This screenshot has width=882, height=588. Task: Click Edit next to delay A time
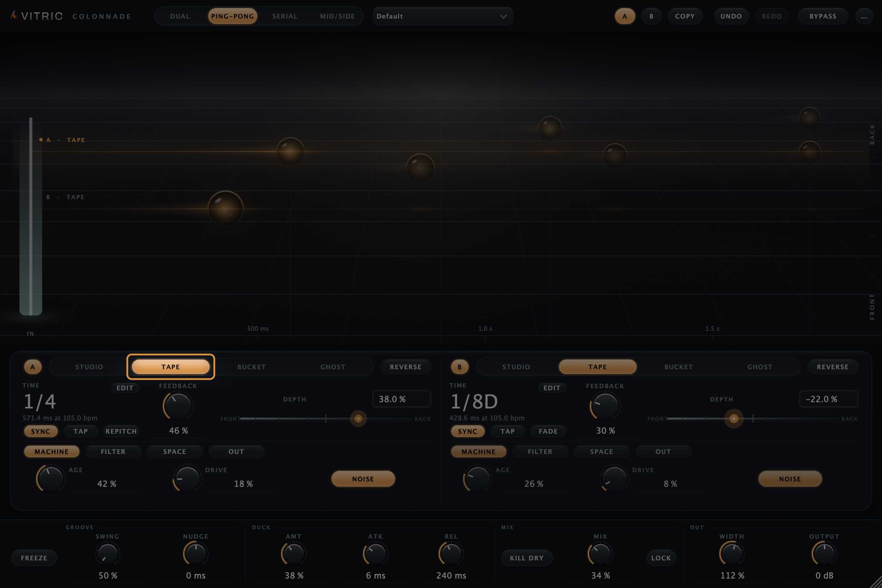click(x=125, y=388)
